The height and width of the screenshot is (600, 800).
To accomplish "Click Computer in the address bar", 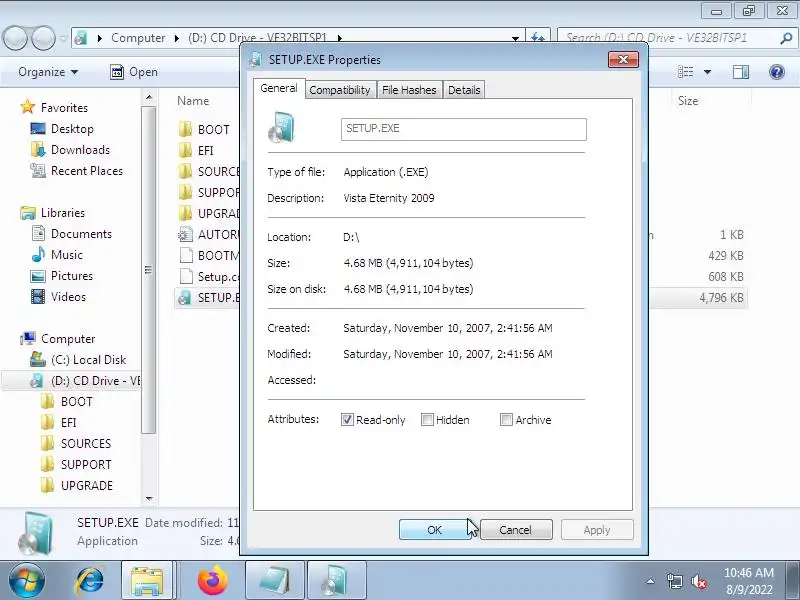I will 138,38.
